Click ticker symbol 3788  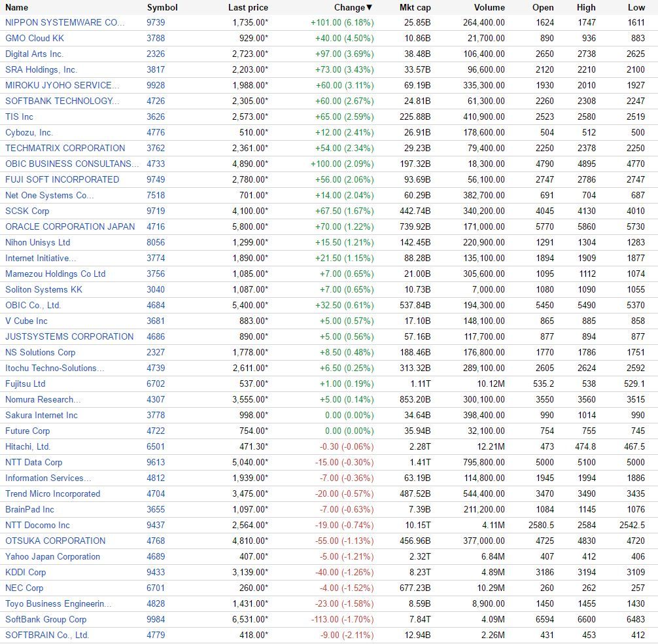coord(156,38)
